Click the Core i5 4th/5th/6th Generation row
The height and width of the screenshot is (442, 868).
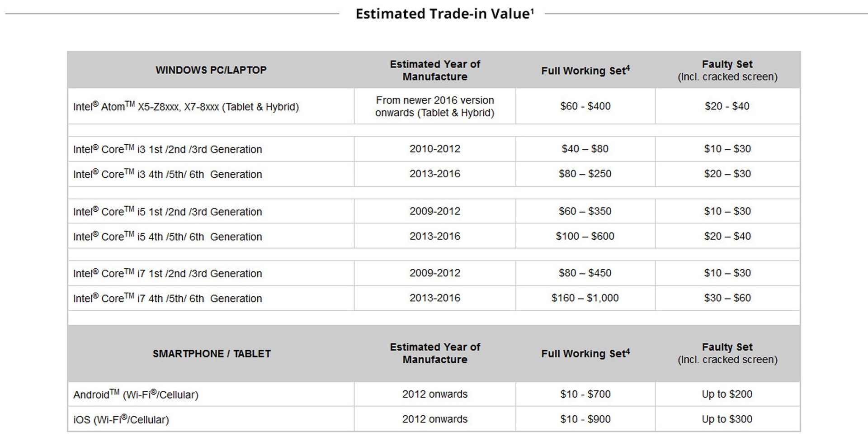pos(434,236)
